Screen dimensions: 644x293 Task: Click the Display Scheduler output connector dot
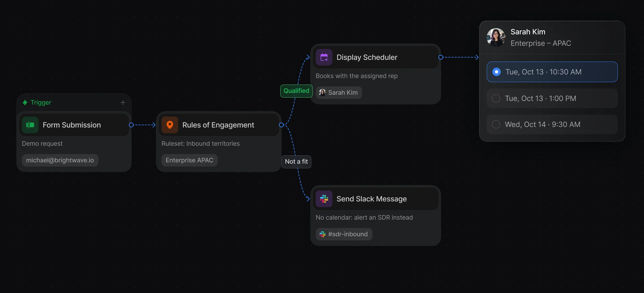441,57
